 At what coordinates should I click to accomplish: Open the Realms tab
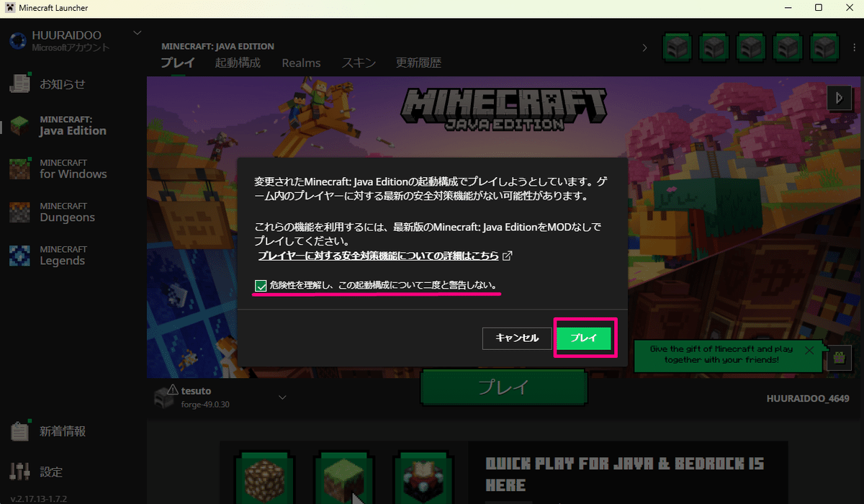click(301, 63)
